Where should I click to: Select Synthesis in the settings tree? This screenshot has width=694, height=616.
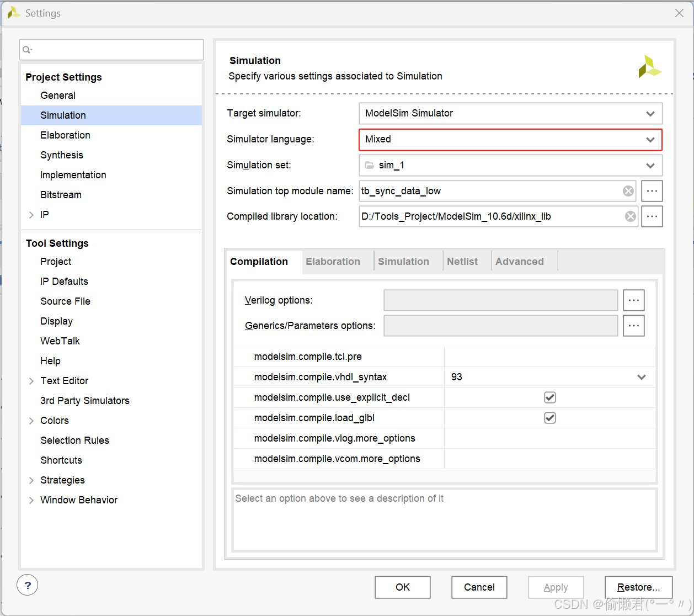coord(62,155)
